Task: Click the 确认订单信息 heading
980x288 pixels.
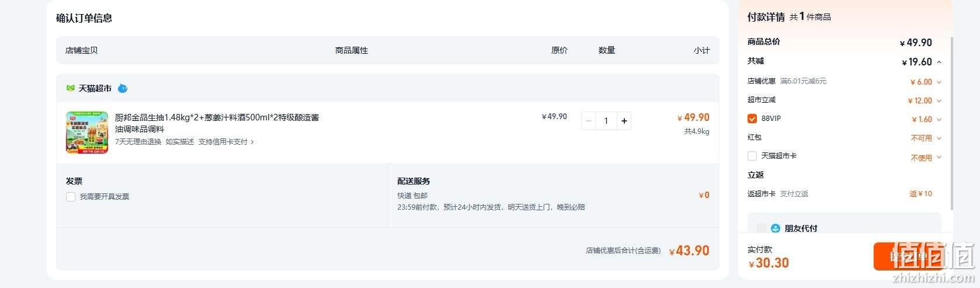Action: 84,18
